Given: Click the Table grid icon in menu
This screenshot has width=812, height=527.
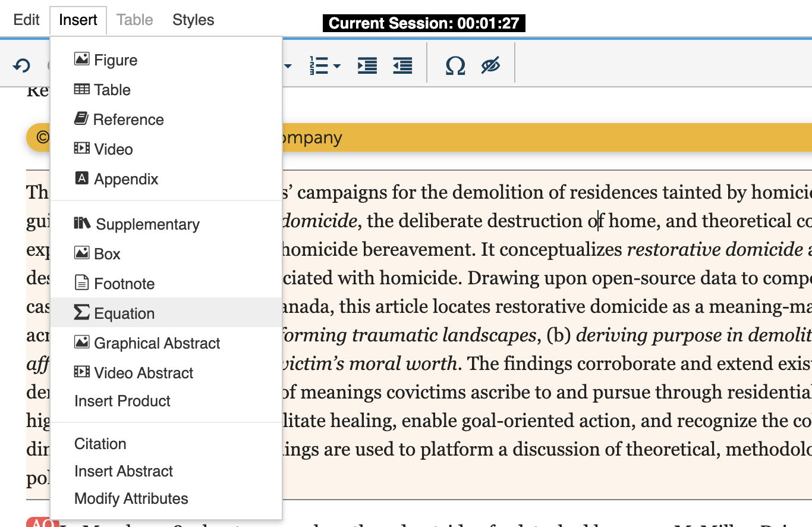Looking at the screenshot, I should coord(81,89).
